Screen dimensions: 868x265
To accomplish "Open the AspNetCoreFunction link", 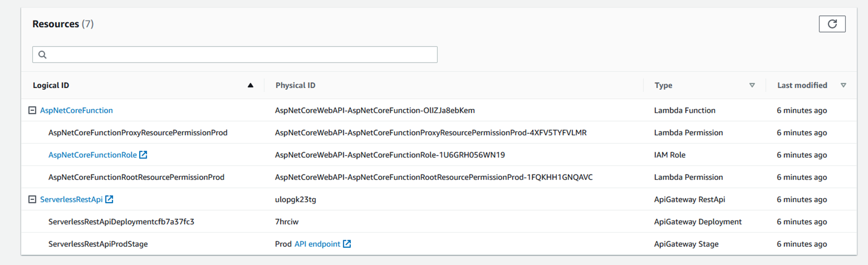I will click(76, 110).
